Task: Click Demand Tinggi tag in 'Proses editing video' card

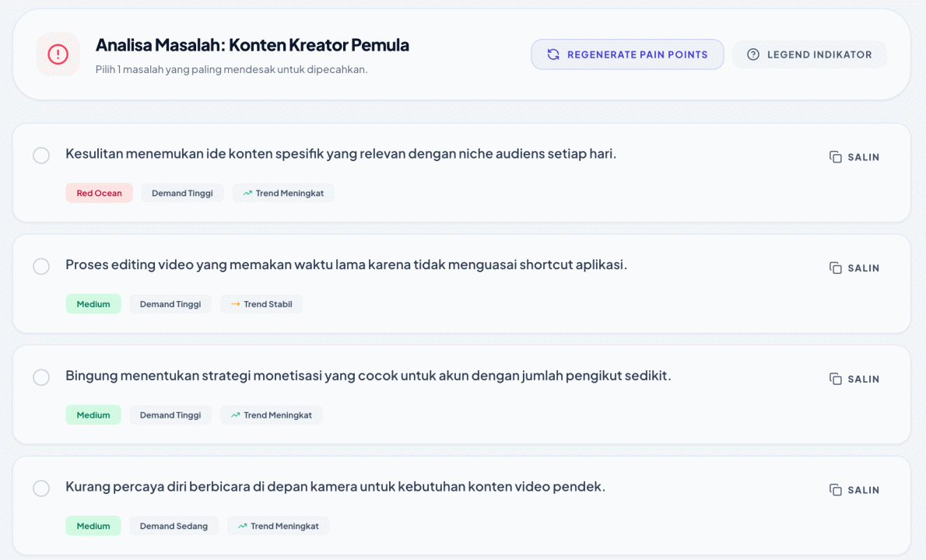Action: pos(170,304)
